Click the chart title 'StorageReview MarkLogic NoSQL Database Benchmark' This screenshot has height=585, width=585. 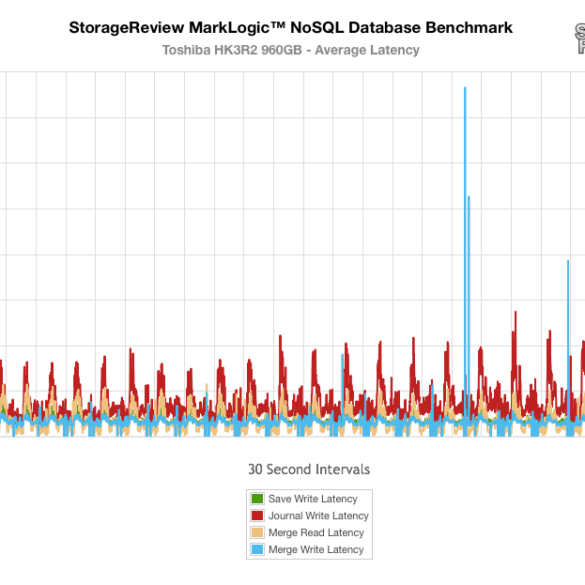(291, 28)
